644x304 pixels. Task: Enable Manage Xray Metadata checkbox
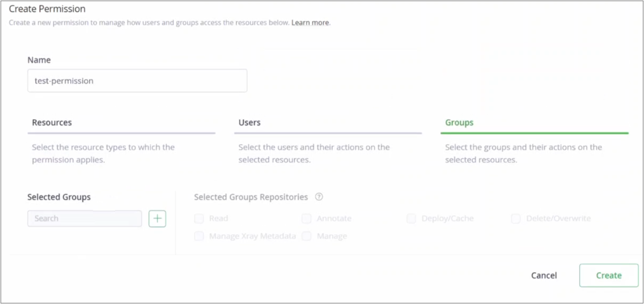199,236
